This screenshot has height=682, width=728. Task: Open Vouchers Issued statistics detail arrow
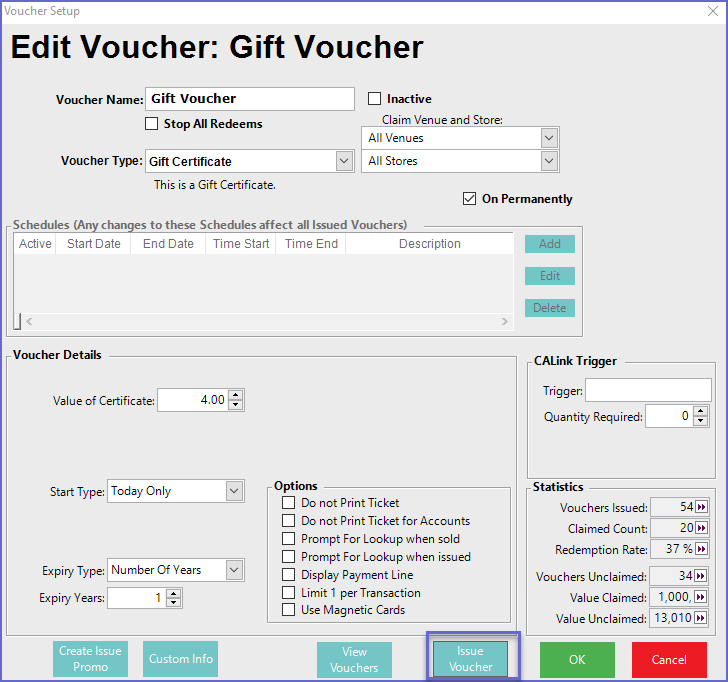pyautogui.click(x=701, y=508)
